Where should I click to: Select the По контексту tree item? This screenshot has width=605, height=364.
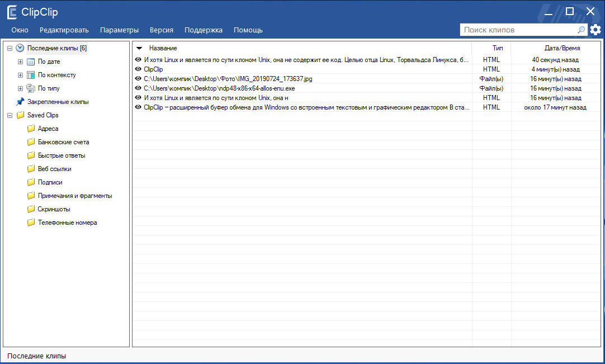click(56, 75)
